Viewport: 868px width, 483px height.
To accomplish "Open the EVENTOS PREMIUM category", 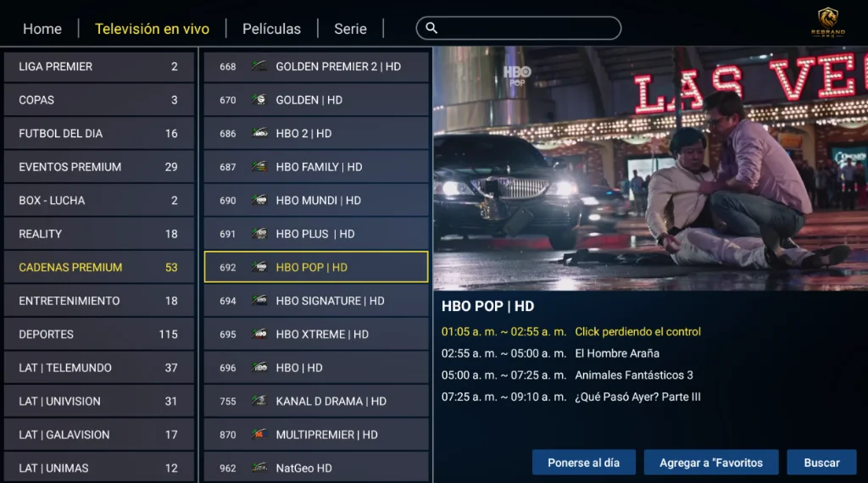I will pyautogui.click(x=99, y=167).
